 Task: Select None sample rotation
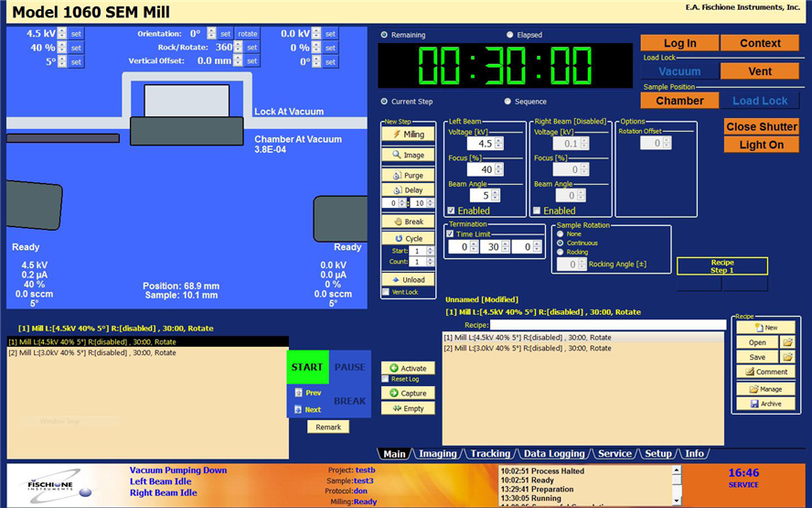561,234
